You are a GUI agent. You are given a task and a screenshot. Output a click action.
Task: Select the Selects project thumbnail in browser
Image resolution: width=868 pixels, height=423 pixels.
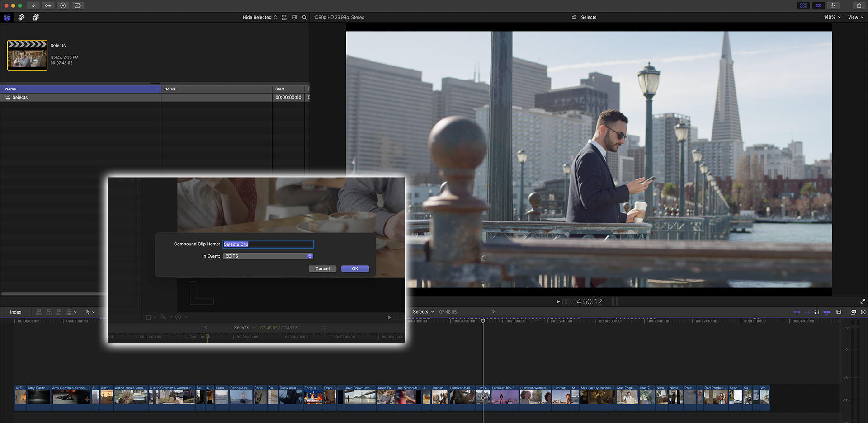tap(27, 55)
